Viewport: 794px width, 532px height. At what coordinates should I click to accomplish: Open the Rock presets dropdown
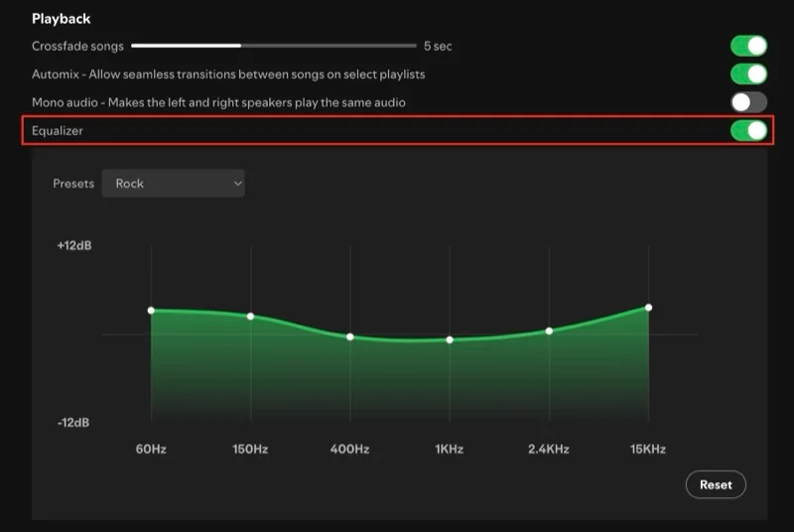click(173, 184)
